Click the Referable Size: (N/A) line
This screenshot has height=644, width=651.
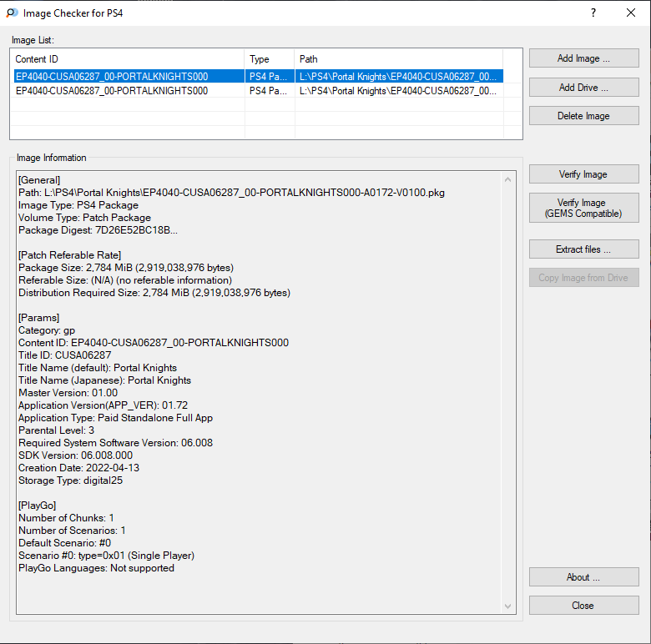pyautogui.click(x=125, y=280)
